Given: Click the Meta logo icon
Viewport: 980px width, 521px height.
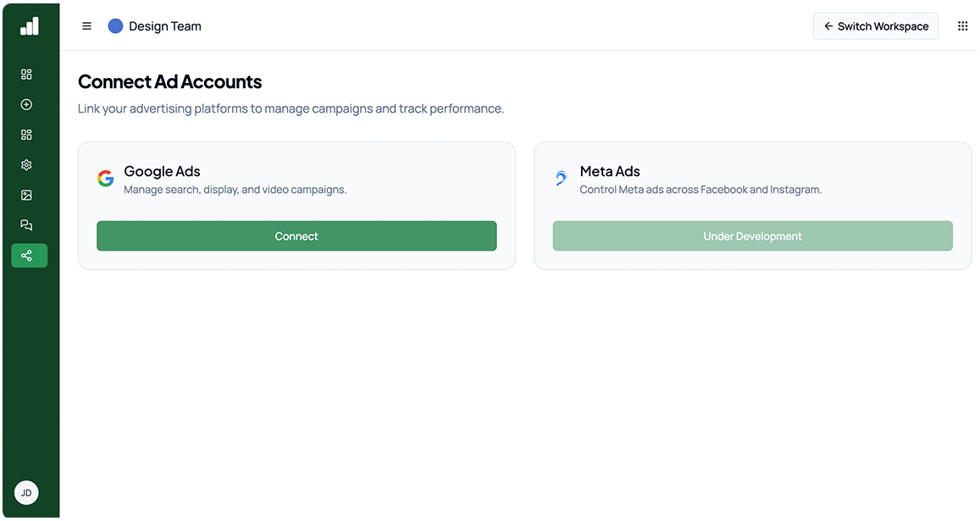Looking at the screenshot, I should (x=562, y=179).
